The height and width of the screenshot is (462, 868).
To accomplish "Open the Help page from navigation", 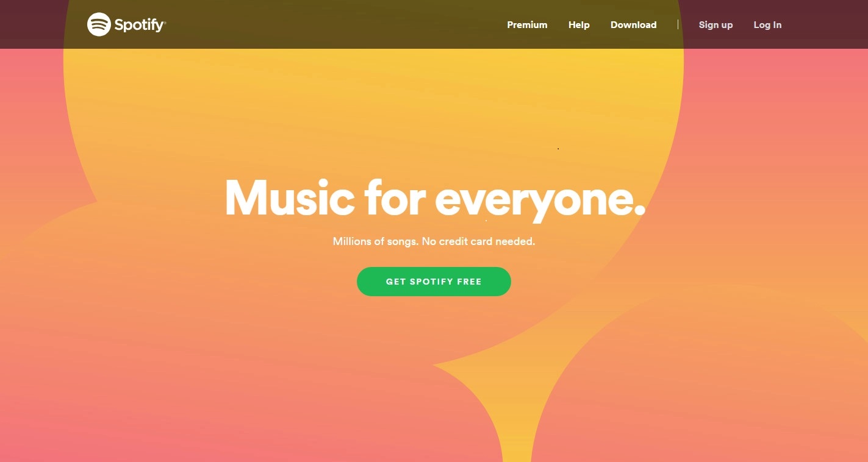I will [579, 25].
